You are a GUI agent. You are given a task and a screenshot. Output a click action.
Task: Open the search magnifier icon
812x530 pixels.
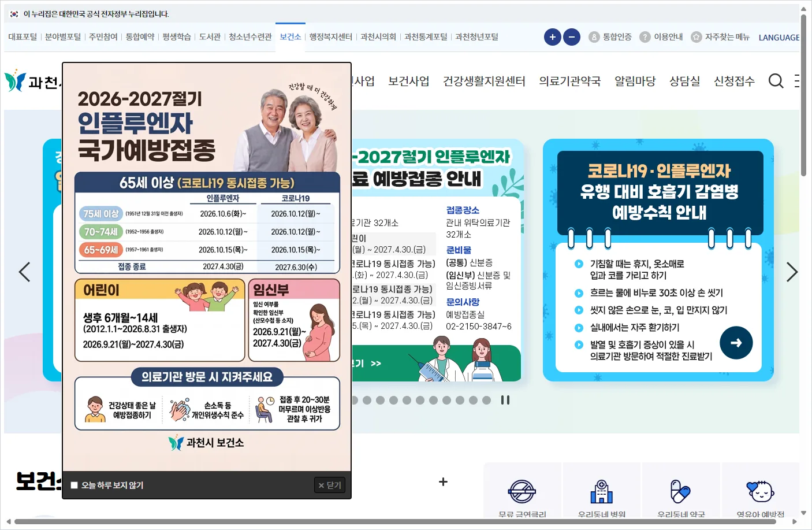(x=776, y=81)
